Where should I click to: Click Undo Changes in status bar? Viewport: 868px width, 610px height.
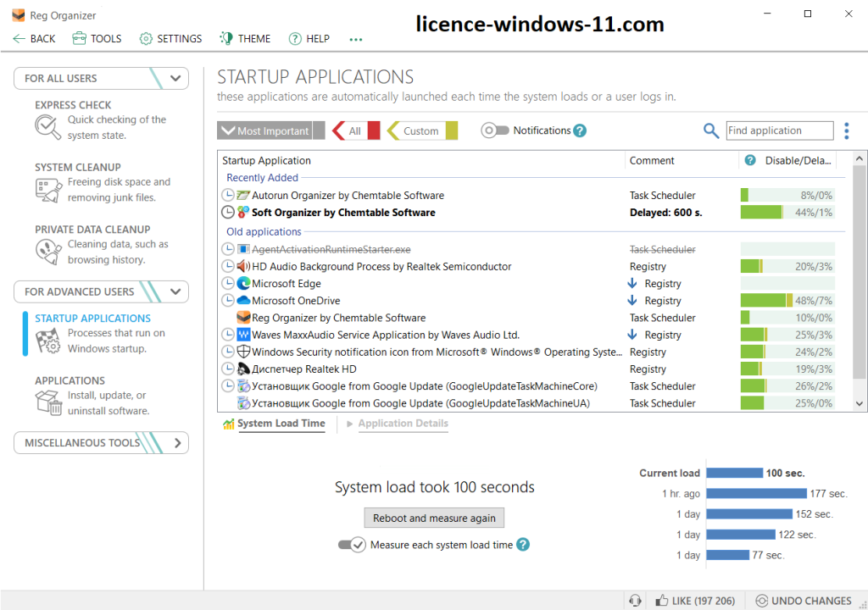pyautogui.click(x=804, y=601)
